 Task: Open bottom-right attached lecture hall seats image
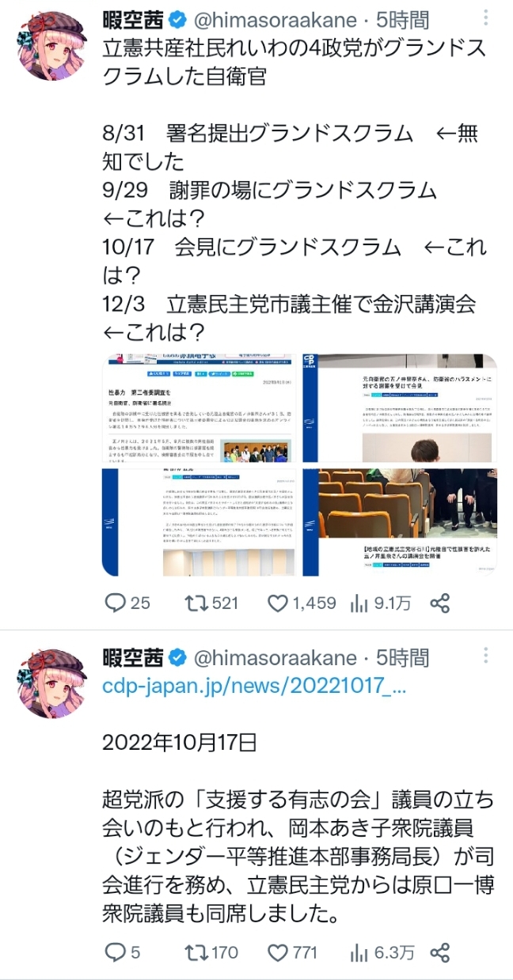(x=398, y=521)
